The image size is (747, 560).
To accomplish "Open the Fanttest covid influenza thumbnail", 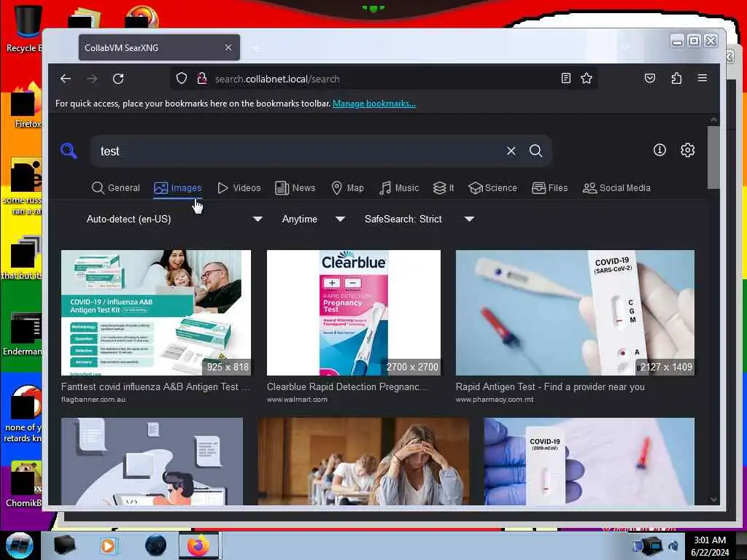I will 156,313.
